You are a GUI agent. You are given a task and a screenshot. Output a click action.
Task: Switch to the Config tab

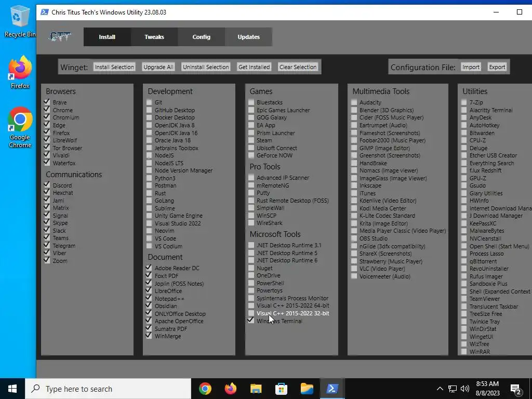click(x=201, y=37)
